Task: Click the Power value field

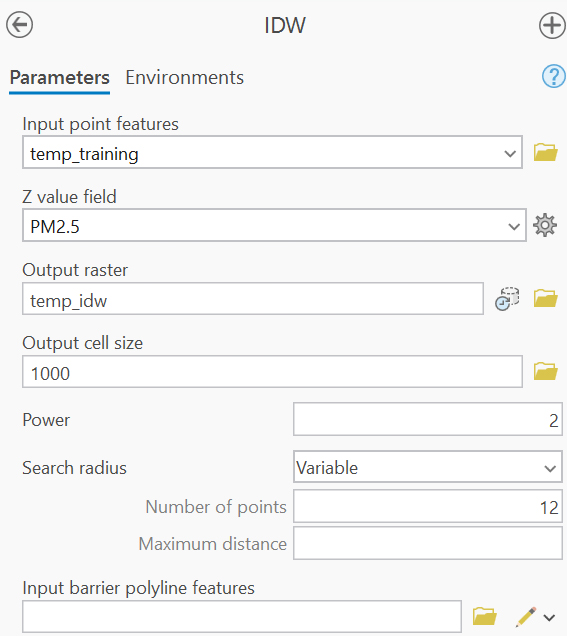Action: (427, 419)
